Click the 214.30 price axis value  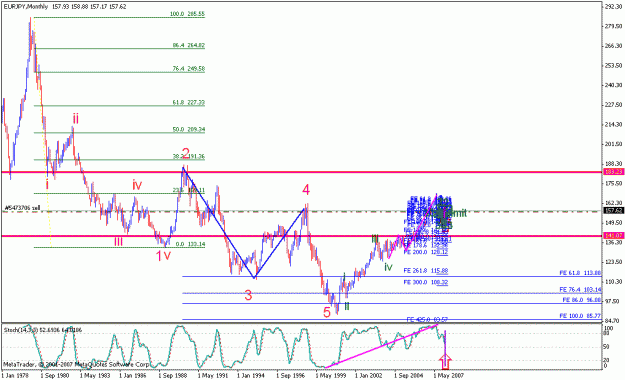[614, 124]
